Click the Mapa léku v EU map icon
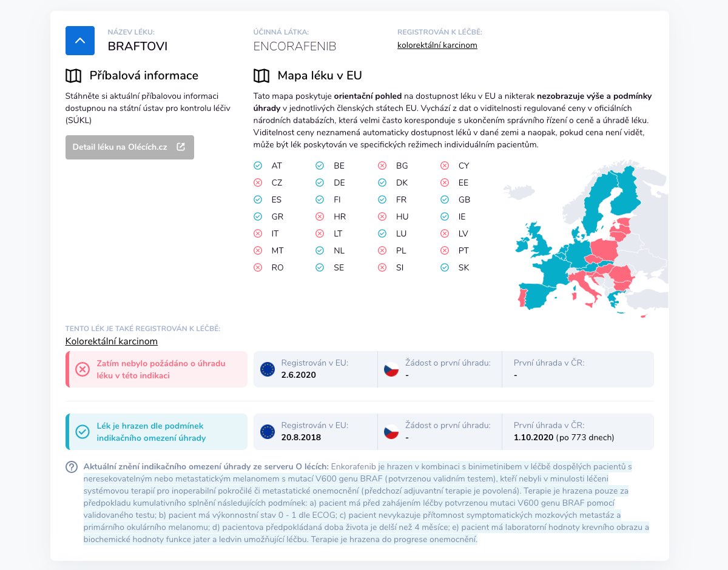The height and width of the screenshot is (570, 728). coord(261,76)
